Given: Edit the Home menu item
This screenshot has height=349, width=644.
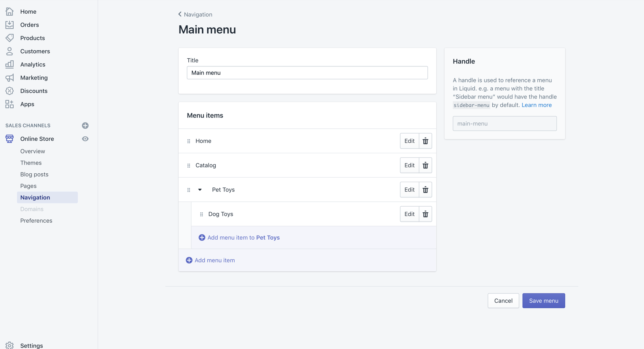Looking at the screenshot, I should click(x=409, y=141).
